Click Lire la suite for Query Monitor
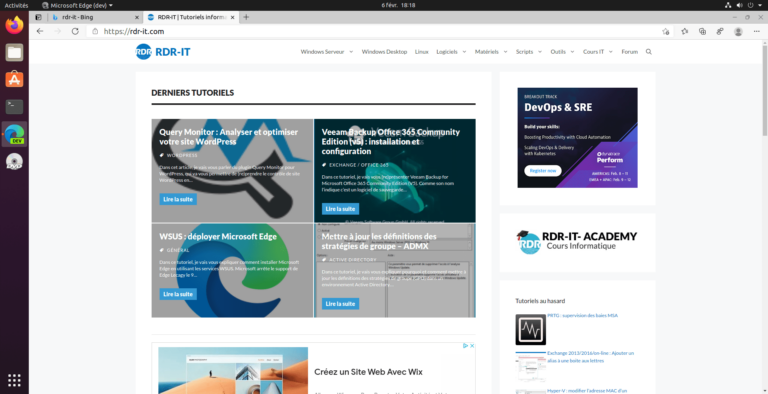The height and width of the screenshot is (394, 768). tap(178, 199)
